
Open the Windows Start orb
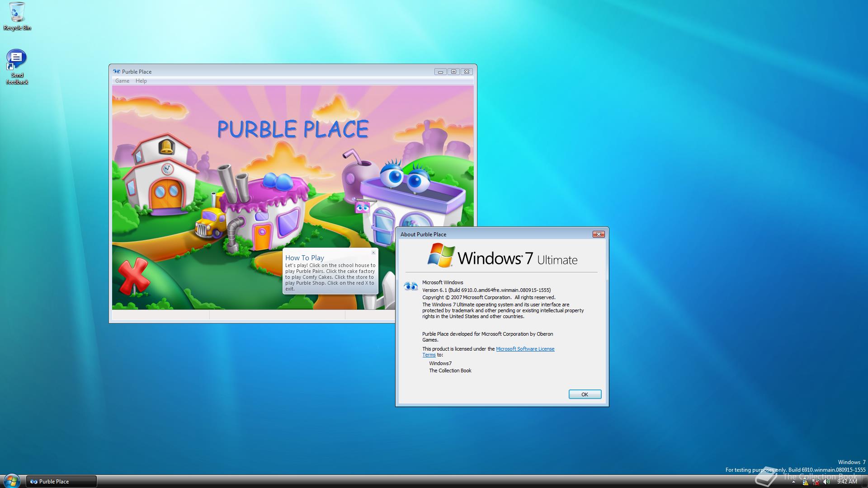(x=11, y=481)
